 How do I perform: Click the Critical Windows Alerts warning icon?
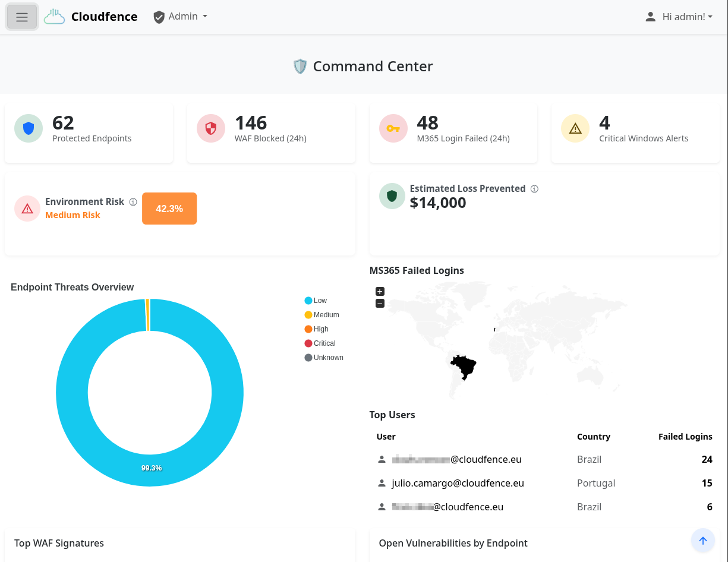pyautogui.click(x=575, y=128)
